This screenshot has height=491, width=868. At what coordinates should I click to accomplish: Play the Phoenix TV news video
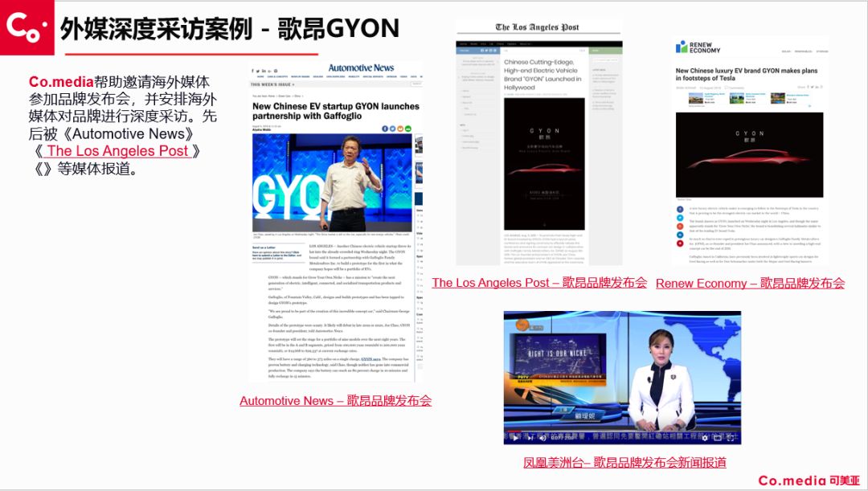point(515,438)
